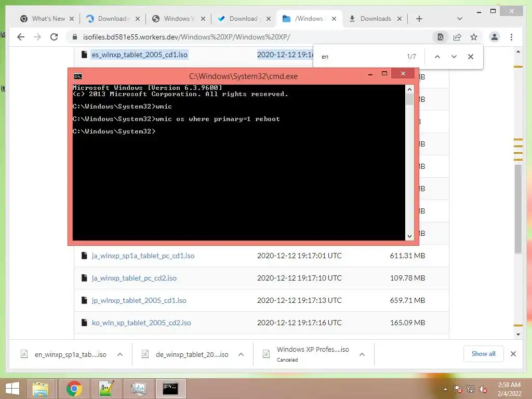This screenshot has width=532, height=399.
Task: Click Show all downloads button
Action: coord(484,354)
